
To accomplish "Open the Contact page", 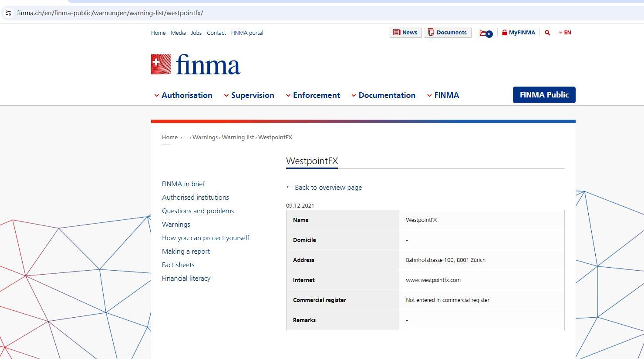I will point(216,33).
